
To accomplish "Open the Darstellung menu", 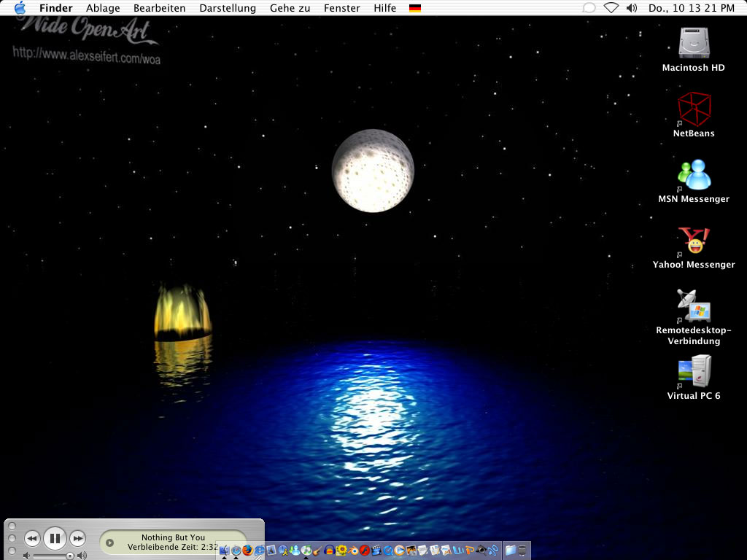I will [x=228, y=8].
